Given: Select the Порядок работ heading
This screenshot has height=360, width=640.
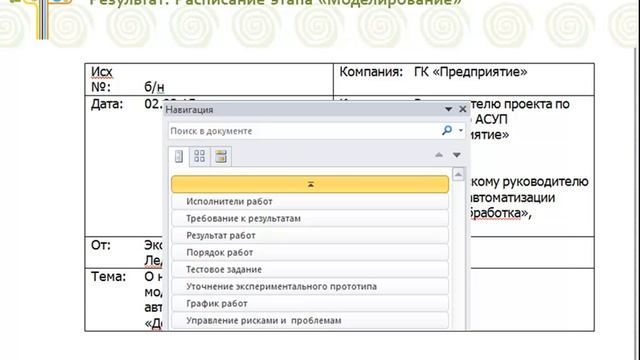Looking at the screenshot, I should [x=310, y=253].
